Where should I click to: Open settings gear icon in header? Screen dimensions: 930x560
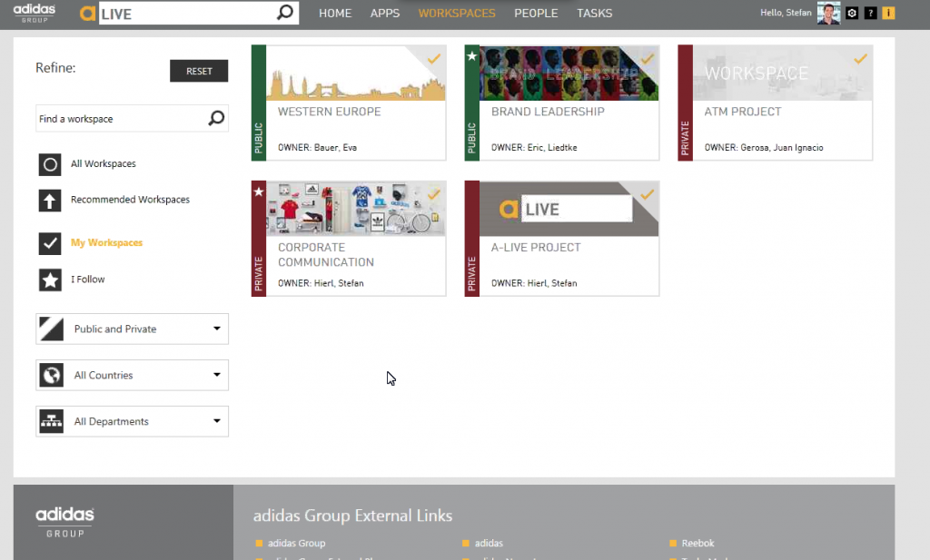coord(851,13)
